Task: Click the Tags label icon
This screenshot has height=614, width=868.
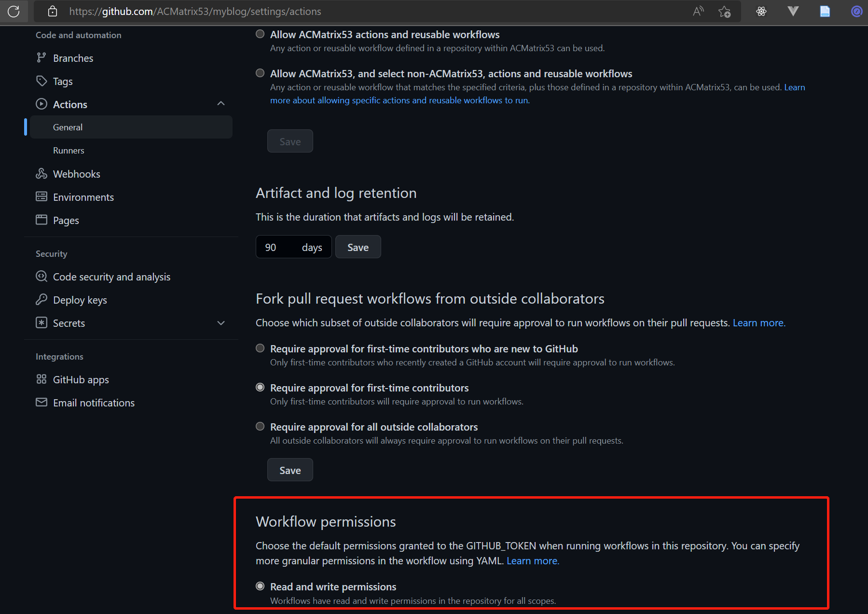Action: [x=41, y=81]
